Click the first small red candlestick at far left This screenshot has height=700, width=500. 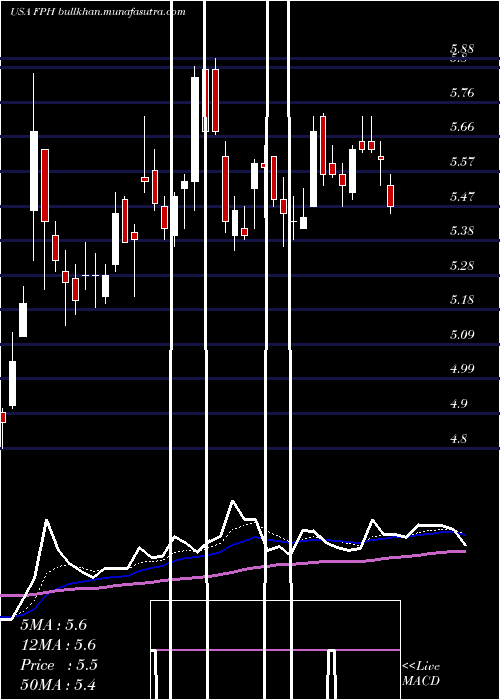(3, 417)
